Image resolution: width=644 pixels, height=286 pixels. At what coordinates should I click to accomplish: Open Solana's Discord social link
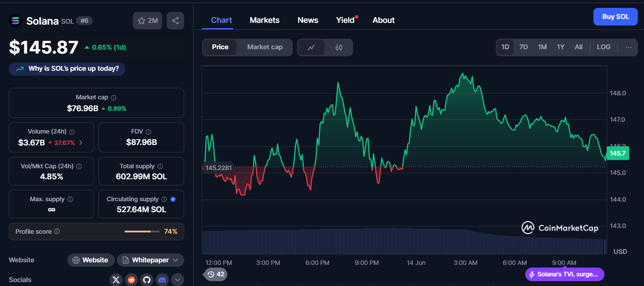162,280
